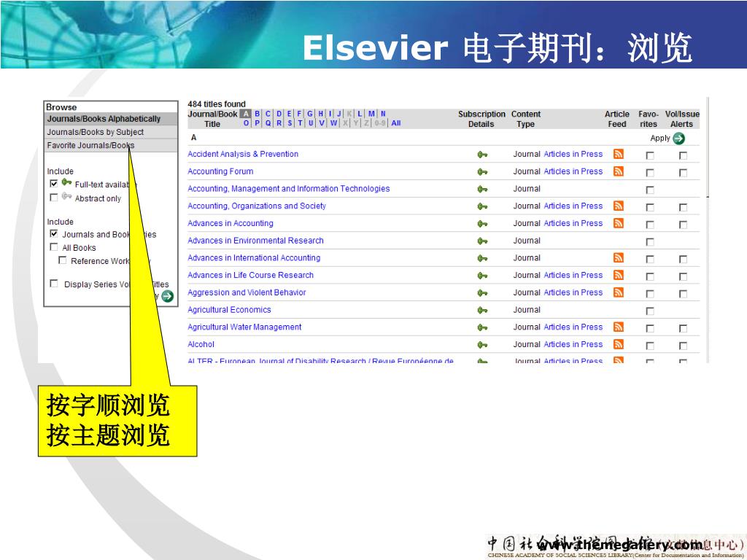Filter titles by letter B
This screenshot has width=747, height=560.
(258, 114)
